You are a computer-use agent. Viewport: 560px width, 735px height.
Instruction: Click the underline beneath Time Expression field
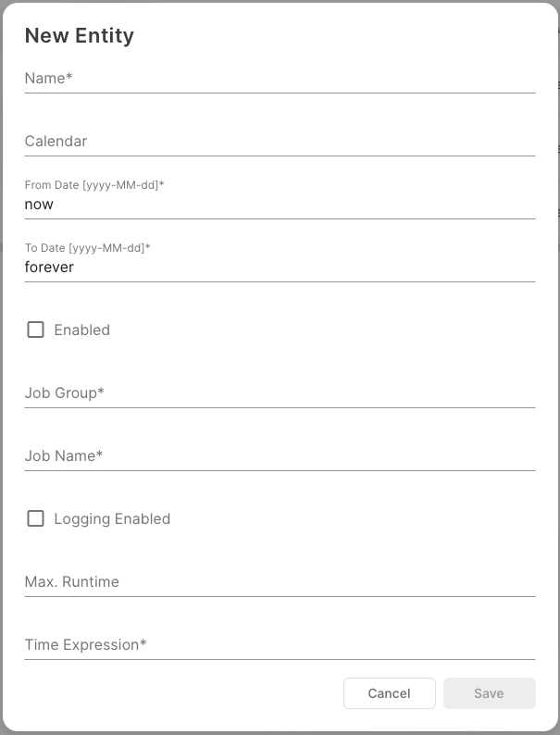[280, 659]
